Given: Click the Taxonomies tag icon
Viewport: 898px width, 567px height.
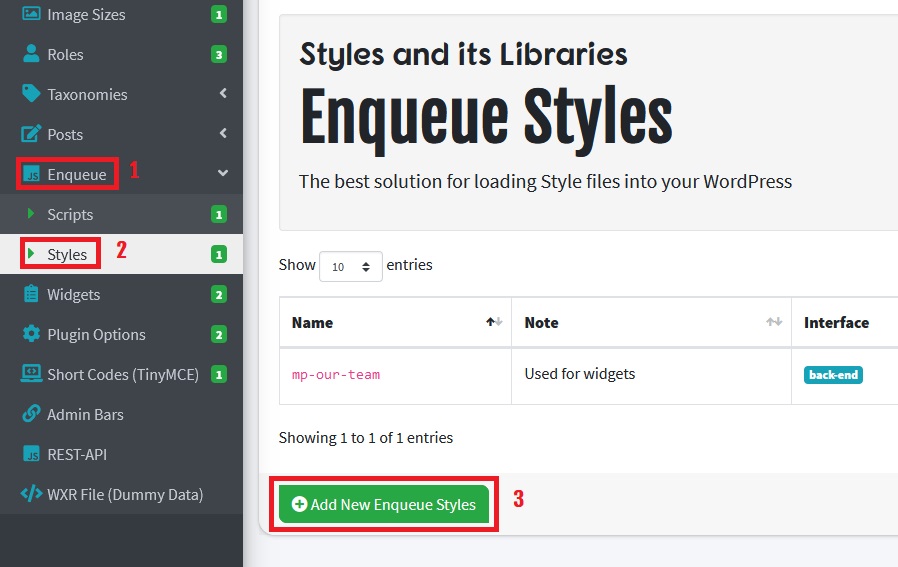Looking at the screenshot, I should tap(31, 95).
